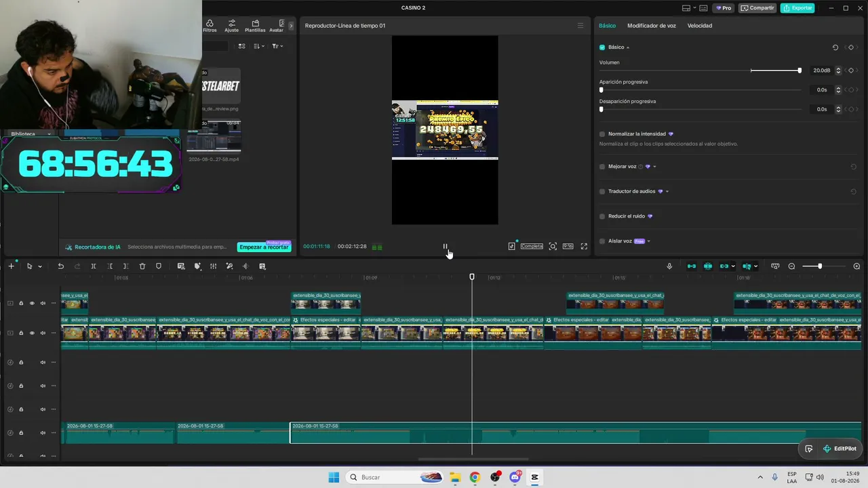Open the Windows Start menu
This screenshot has width=868, height=488.
tap(334, 477)
